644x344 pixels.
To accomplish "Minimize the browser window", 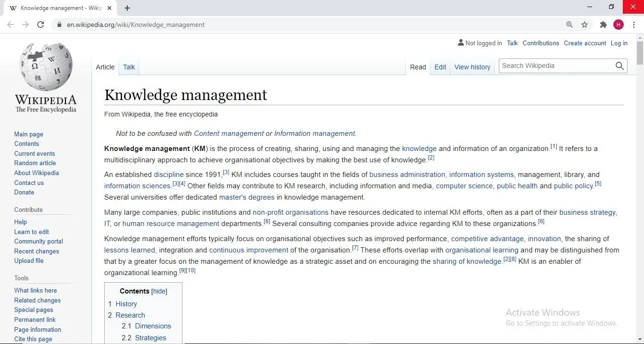I will [590, 7].
